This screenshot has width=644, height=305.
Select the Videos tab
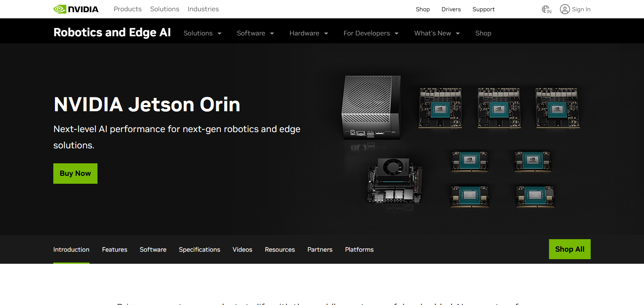(x=242, y=250)
